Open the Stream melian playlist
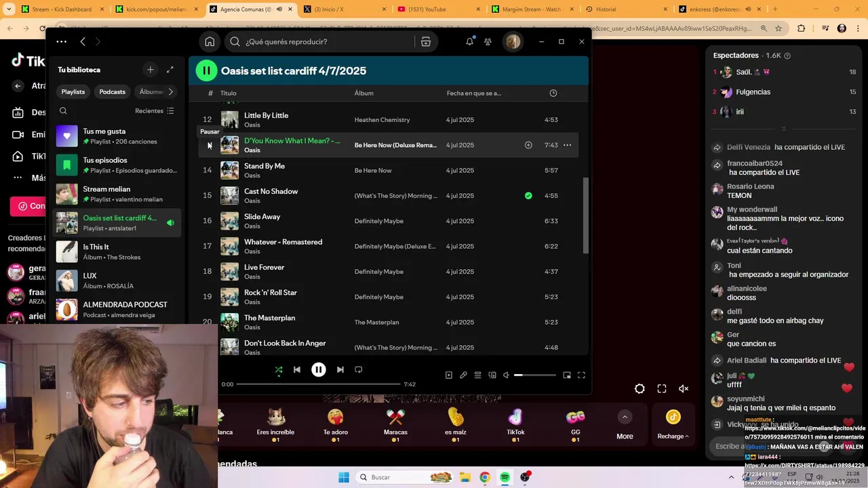The width and height of the screenshot is (868, 488). point(117,194)
